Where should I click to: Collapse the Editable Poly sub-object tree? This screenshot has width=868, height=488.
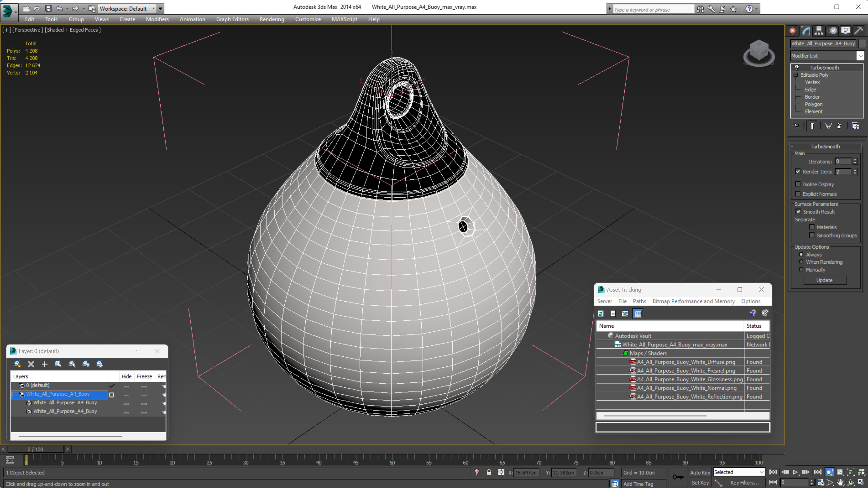796,75
